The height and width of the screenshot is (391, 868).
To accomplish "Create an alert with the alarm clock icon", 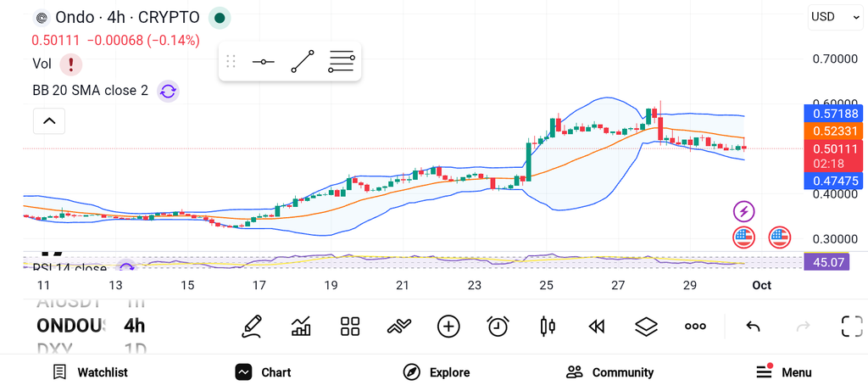I will [x=498, y=327].
